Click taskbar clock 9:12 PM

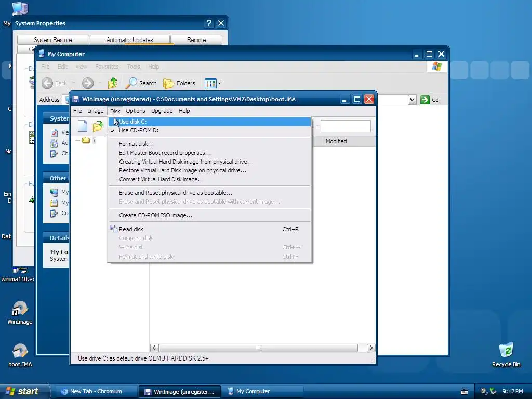pyautogui.click(x=513, y=391)
